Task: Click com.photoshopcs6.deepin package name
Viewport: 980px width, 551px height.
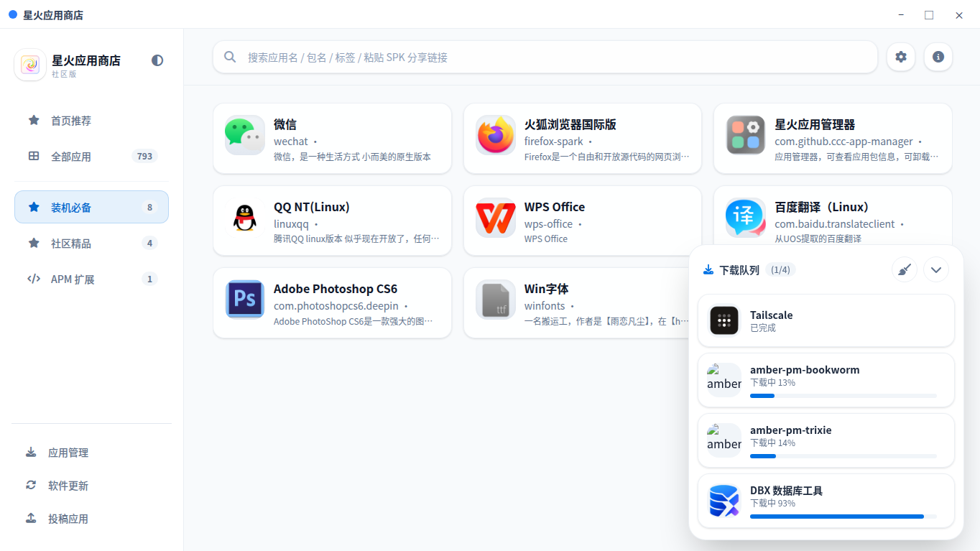Action: click(336, 306)
